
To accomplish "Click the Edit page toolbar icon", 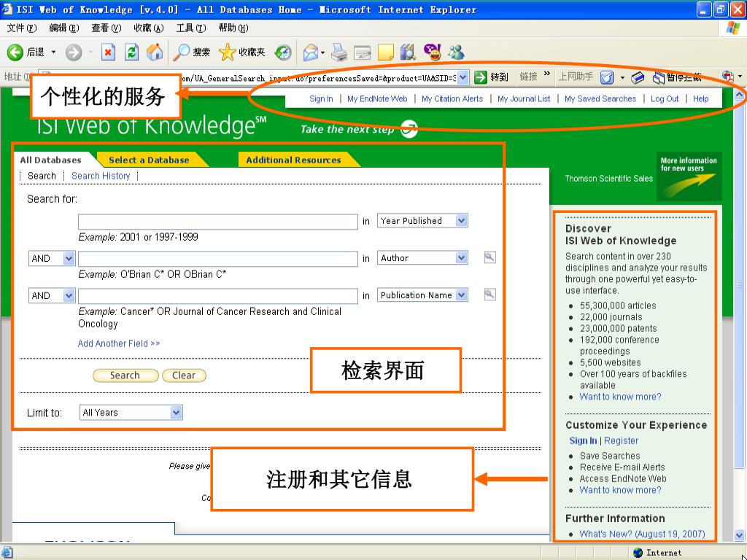I will point(362,52).
